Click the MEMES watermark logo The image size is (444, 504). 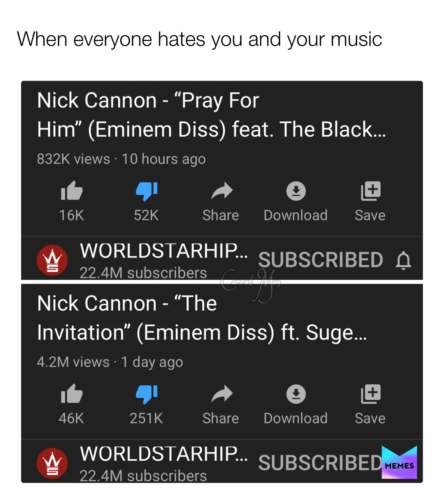click(399, 462)
